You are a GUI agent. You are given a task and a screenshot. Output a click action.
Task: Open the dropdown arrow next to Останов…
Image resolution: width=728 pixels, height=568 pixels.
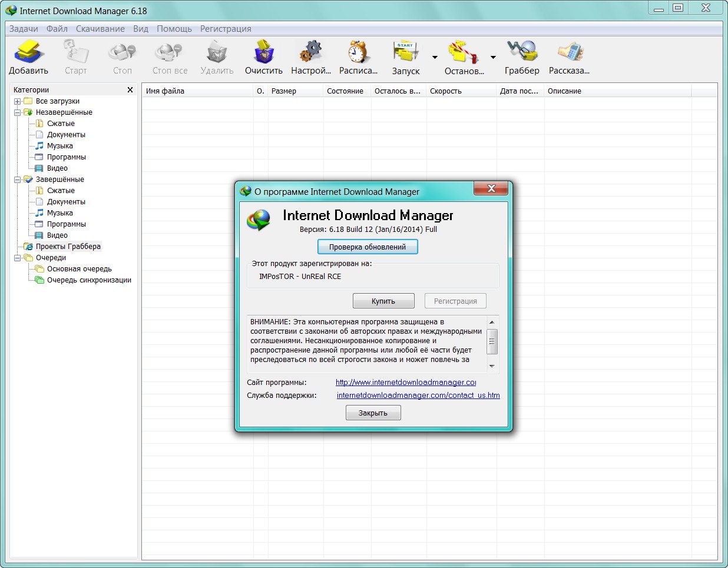[493, 57]
